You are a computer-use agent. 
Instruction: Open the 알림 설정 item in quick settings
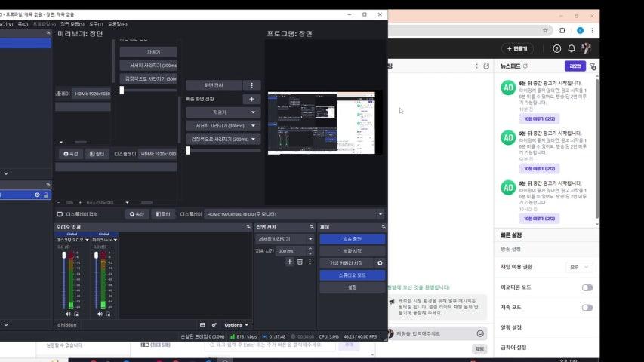point(511,327)
